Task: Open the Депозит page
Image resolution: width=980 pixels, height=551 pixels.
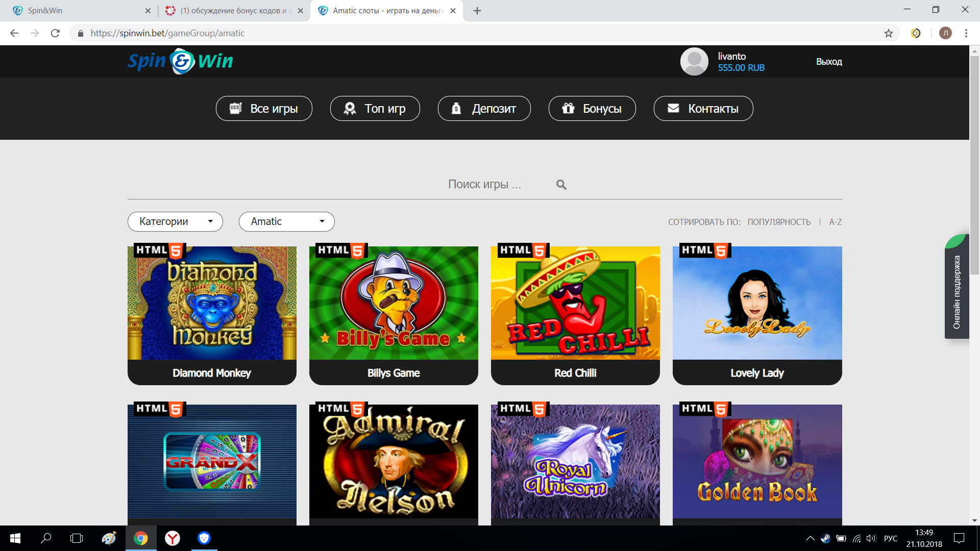Action: click(x=484, y=109)
